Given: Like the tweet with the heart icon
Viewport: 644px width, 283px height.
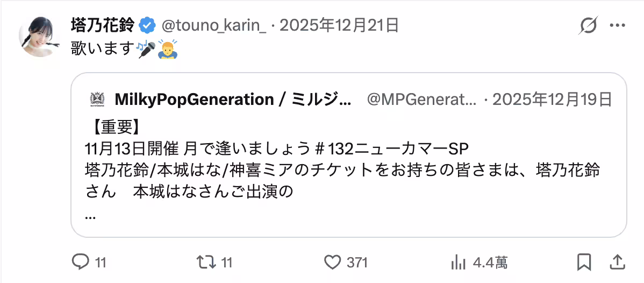Looking at the screenshot, I should pyautogui.click(x=333, y=262).
